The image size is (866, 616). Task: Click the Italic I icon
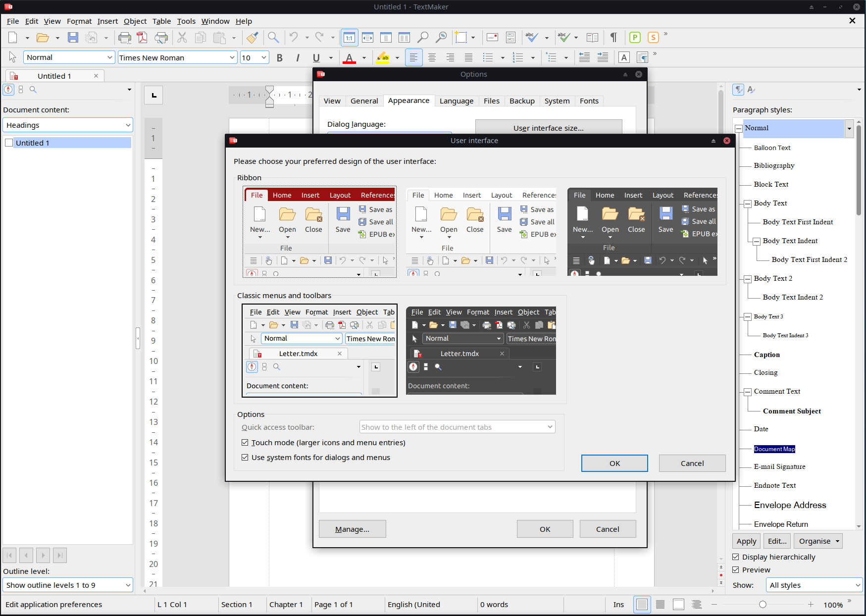click(298, 58)
